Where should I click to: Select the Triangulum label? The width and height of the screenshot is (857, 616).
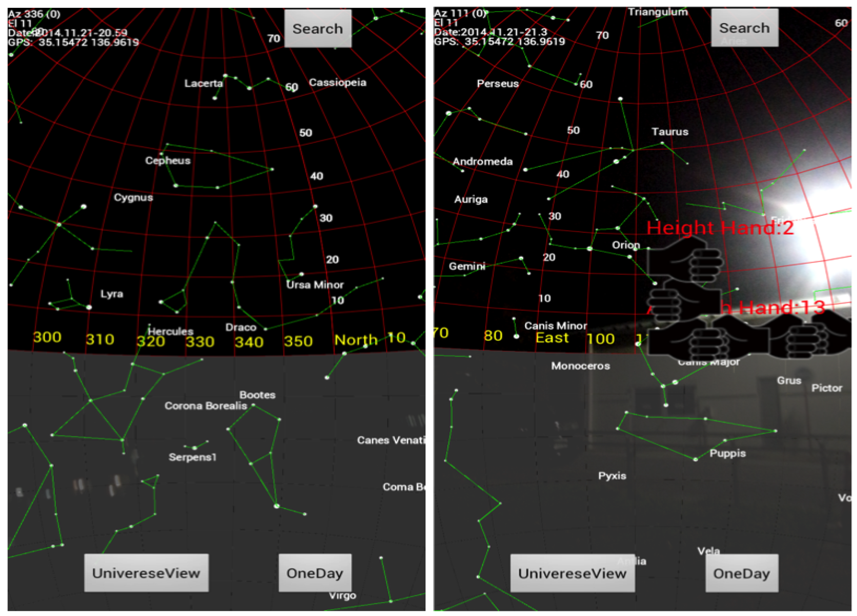coord(658,12)
